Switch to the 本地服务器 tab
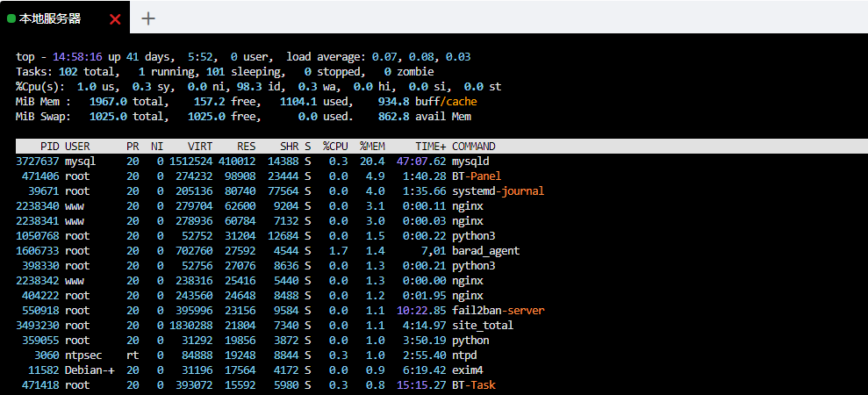This screenshot has width=868, height=395. tap(50, 18)
